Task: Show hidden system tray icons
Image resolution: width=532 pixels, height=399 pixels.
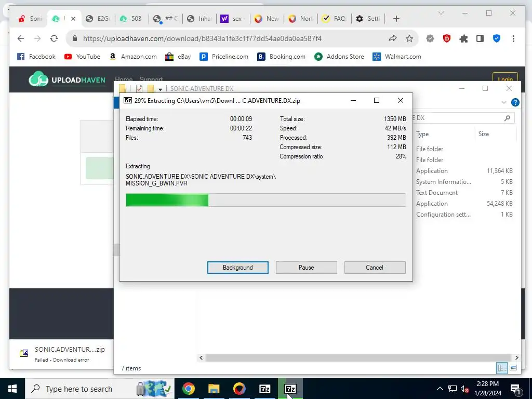Action: tap(440, 389)
